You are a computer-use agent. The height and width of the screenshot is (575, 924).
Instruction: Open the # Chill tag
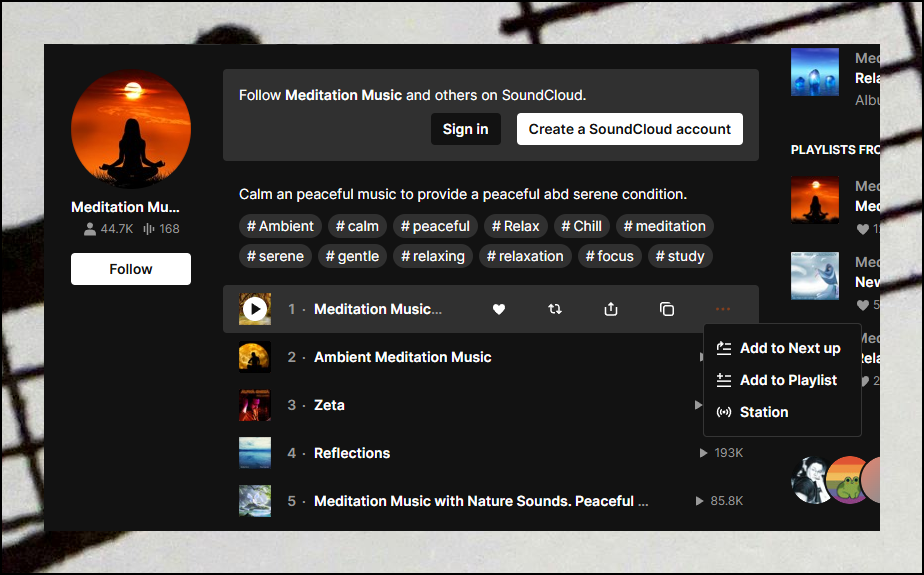[x=581, y=226]
